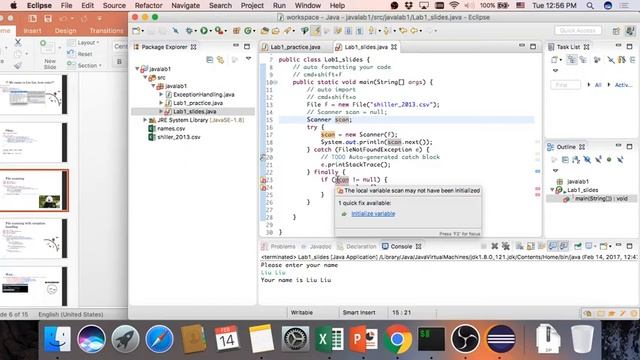
Task: Click the Next Annotation toolbar arrow icon
Action: tap(371, 31)
